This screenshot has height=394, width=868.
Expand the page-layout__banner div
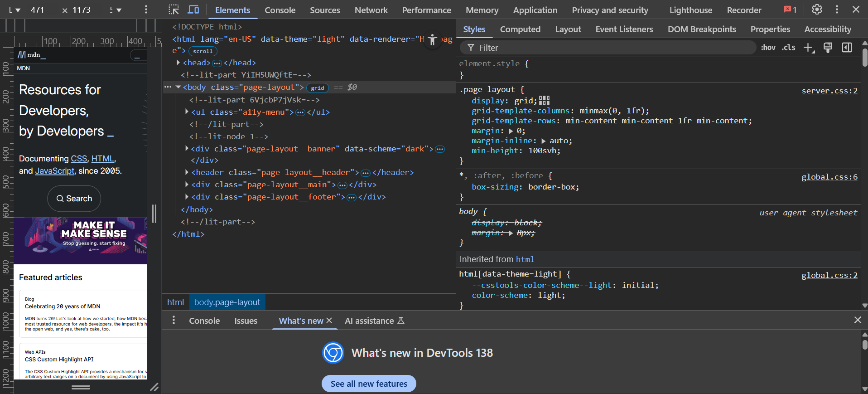point(187,148)
